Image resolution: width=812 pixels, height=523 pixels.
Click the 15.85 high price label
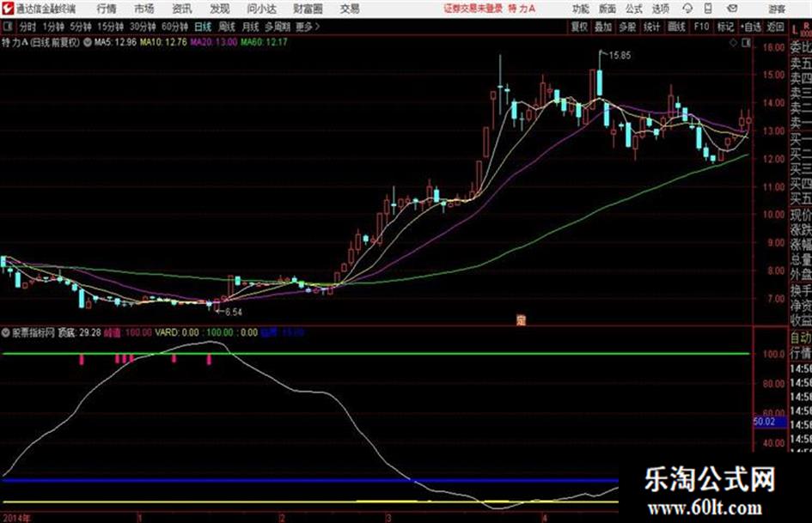(x=620, y=56)
